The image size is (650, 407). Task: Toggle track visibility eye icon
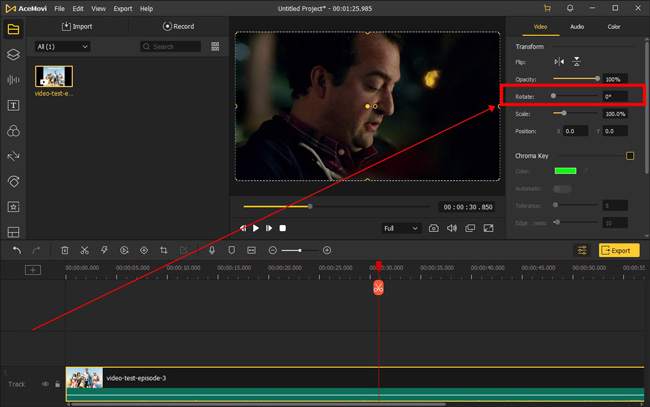pos(45,384)
